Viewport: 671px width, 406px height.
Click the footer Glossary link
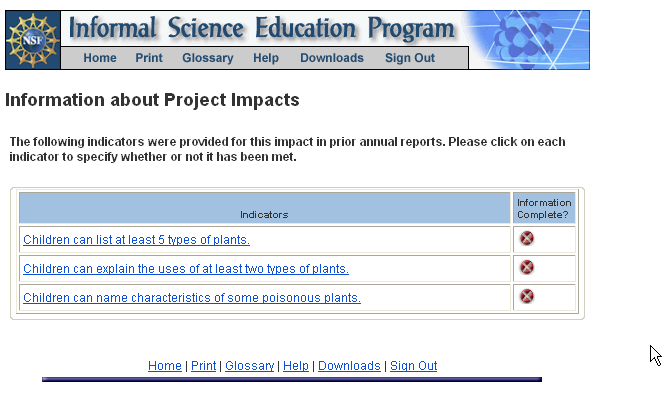click(249, 366)
